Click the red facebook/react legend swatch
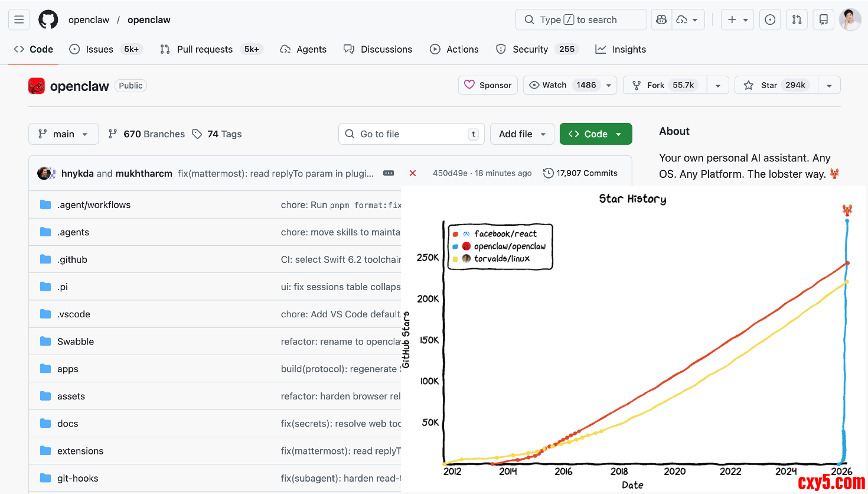Viewport: 868px width, 494px height. coord(455,234)
